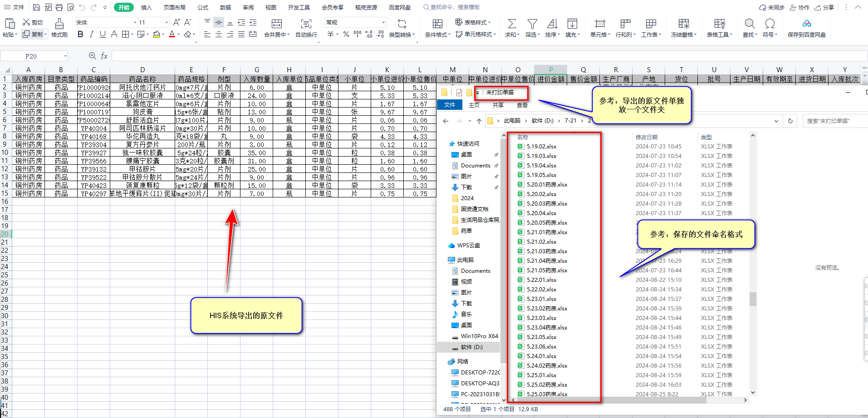Decrease font size with A- icon

[188, 22]
